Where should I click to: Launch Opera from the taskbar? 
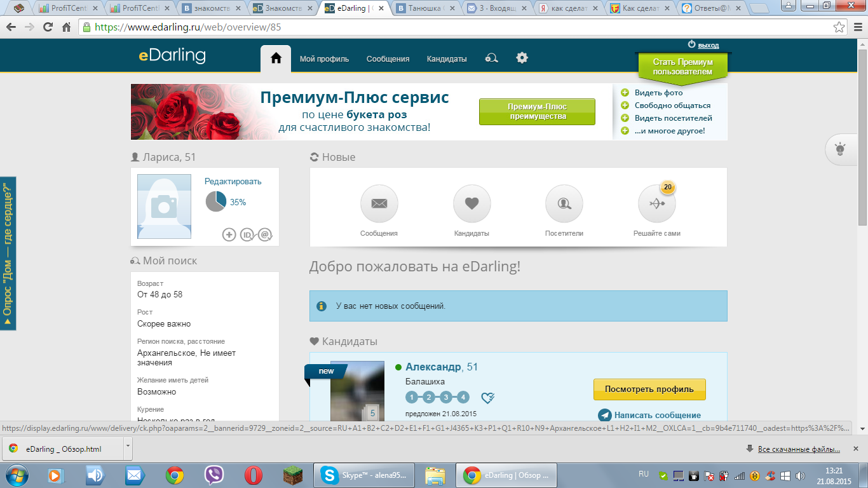254,475
